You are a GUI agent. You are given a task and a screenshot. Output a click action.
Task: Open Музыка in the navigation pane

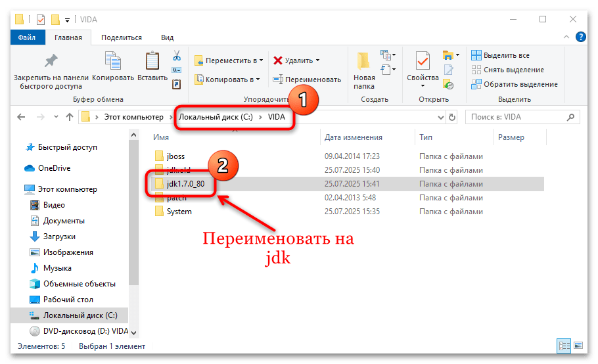(51, 268)
